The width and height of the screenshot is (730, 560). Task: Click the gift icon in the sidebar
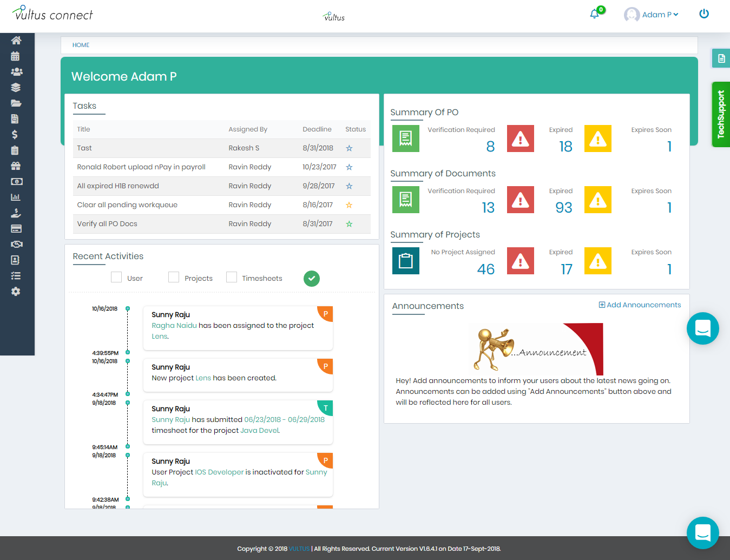pos(16,166)
